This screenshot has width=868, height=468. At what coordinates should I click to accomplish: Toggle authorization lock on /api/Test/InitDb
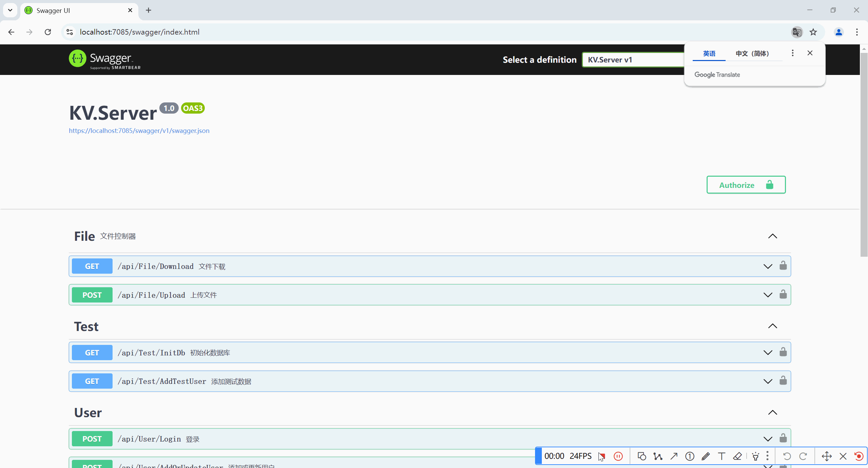click(x=783, y=352)
